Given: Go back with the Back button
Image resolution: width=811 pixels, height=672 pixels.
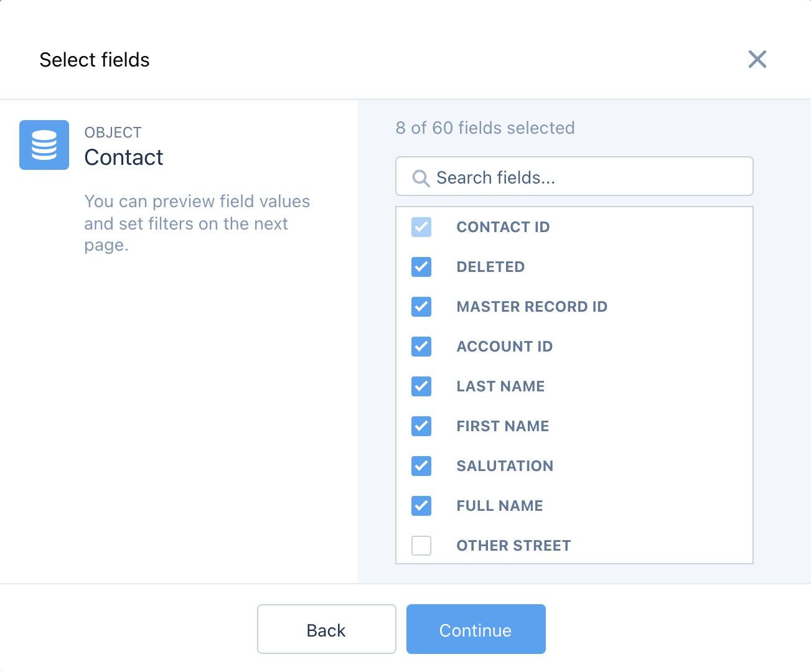Looking at the screenshot, I should [x=326, y=630].
